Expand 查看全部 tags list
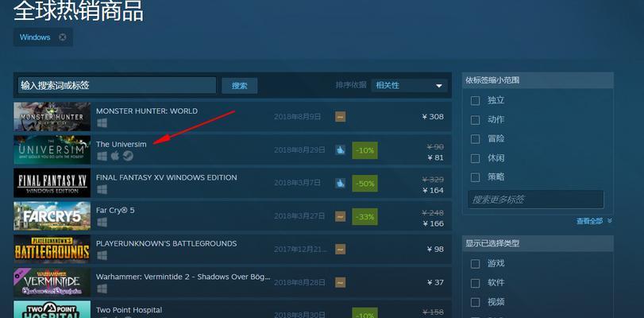The width and height of the screenshot is (644, 318). pos(594,221)
